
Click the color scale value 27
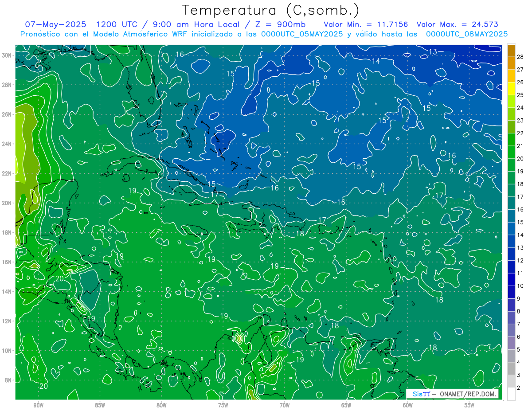point(520,70)
